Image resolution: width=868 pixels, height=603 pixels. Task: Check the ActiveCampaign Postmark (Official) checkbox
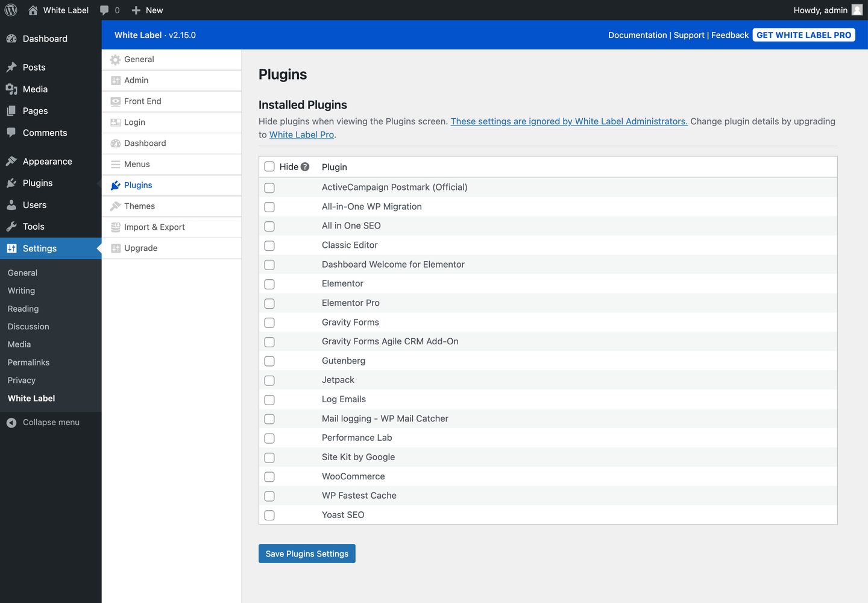269,188
